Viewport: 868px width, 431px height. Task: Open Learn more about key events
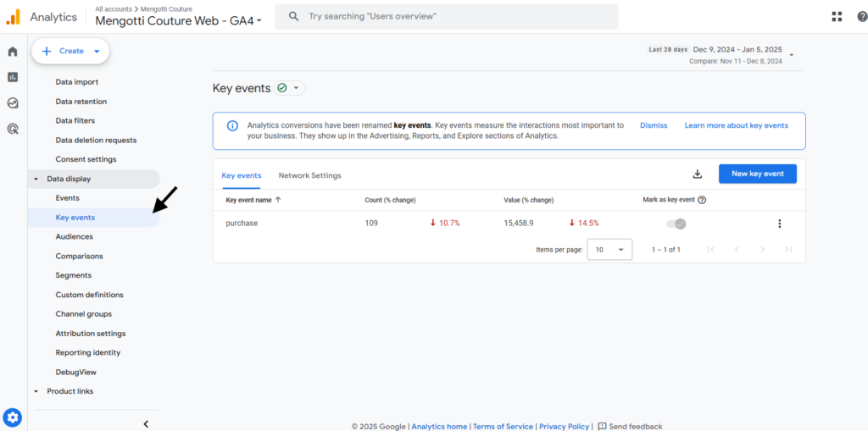pyautogui.click(x=737, y=125)
